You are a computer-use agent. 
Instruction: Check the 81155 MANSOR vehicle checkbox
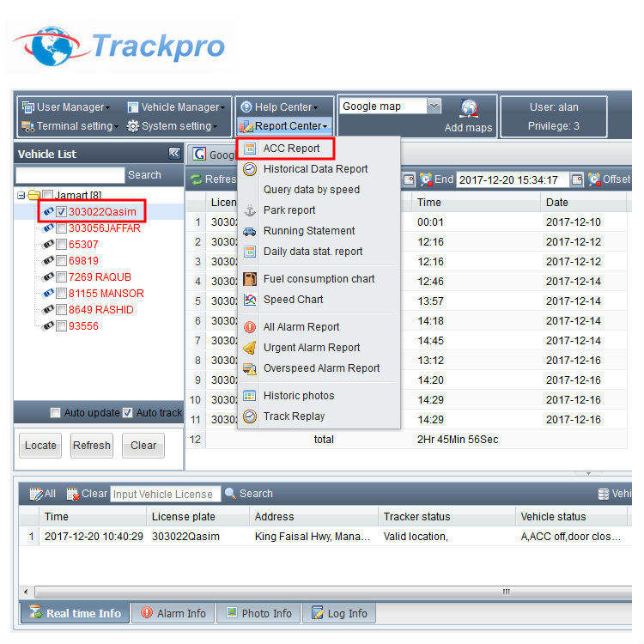click(x=61, y=294)
